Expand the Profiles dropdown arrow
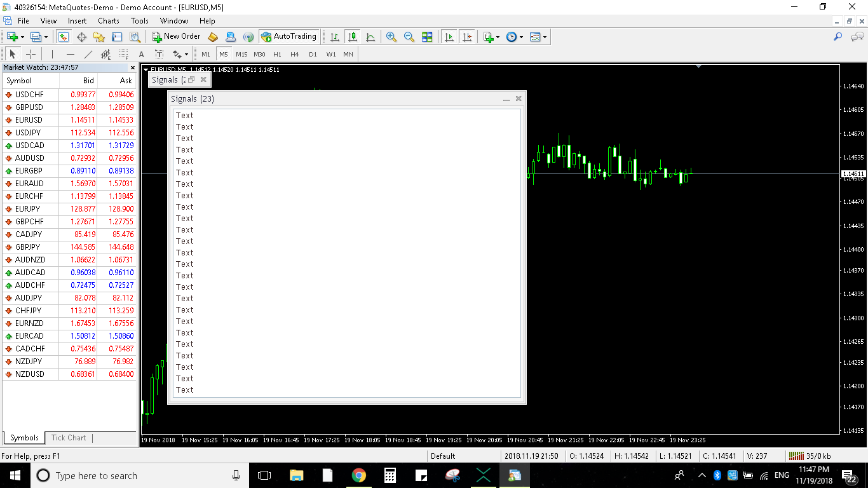This screenshot has width=868, height=488. click(x=46, y=37)
